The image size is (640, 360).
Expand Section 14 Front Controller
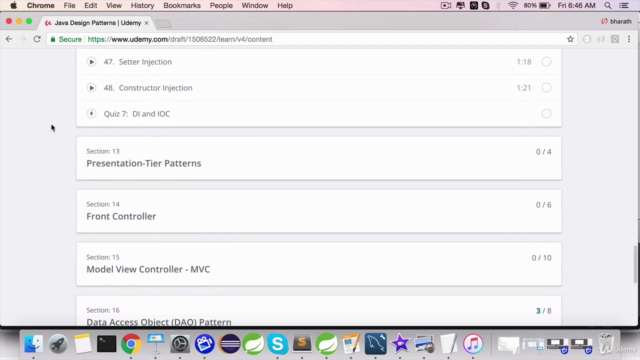tap(319, 211)
